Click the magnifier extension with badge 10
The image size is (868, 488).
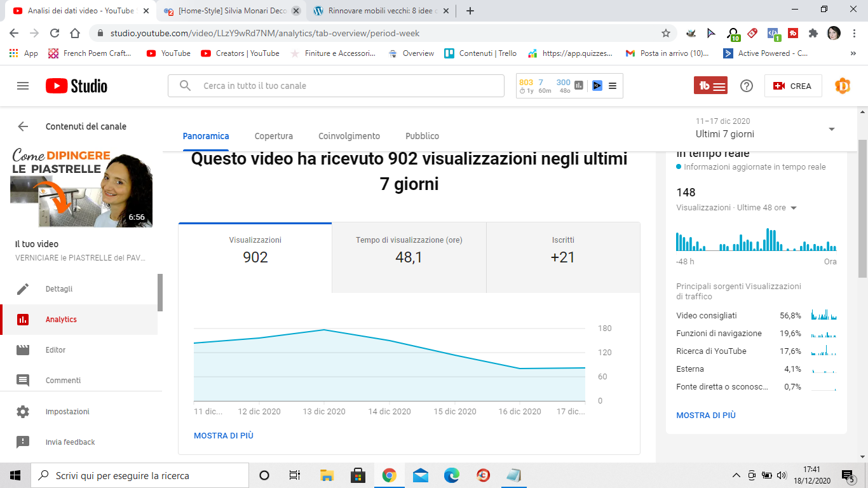click(733, 34)
